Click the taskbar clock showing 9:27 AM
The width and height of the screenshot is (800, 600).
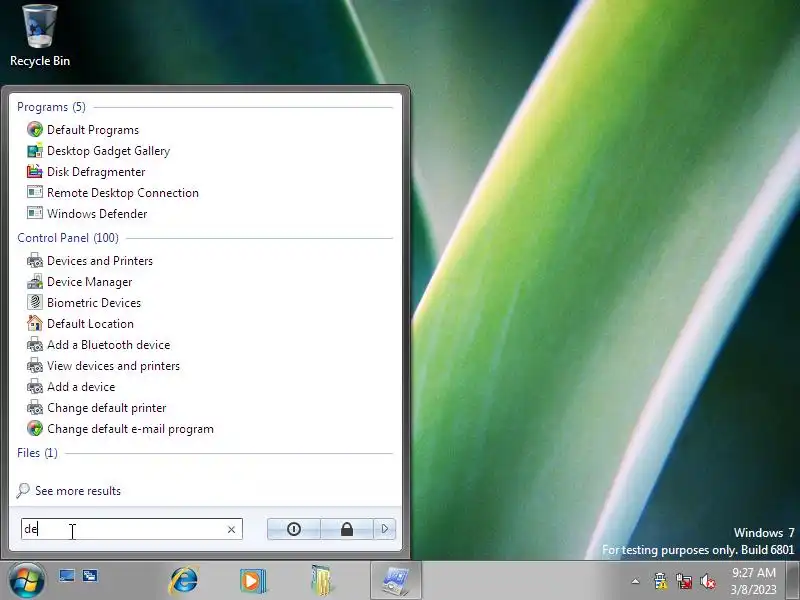pyautogui.click(x=754, y=581)
